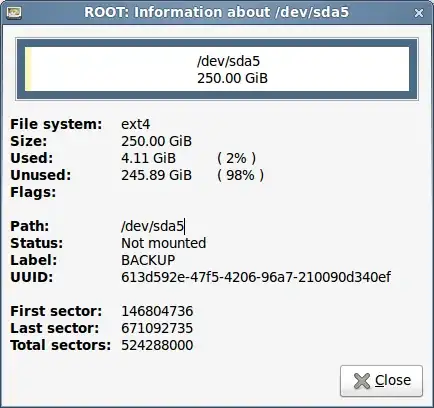Click the /dev/sda5 Path value
The width and height of the screenshot is (434, 408).
point(152,226)
